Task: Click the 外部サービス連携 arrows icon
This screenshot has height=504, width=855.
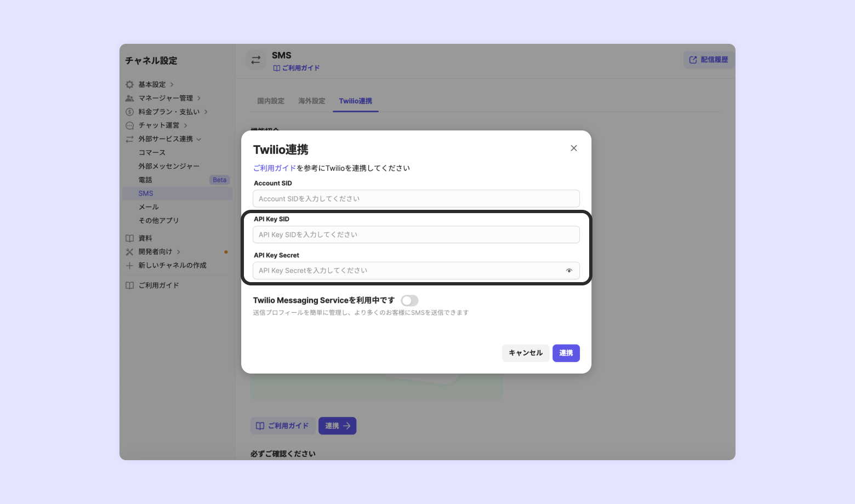Action: (130, 139)
